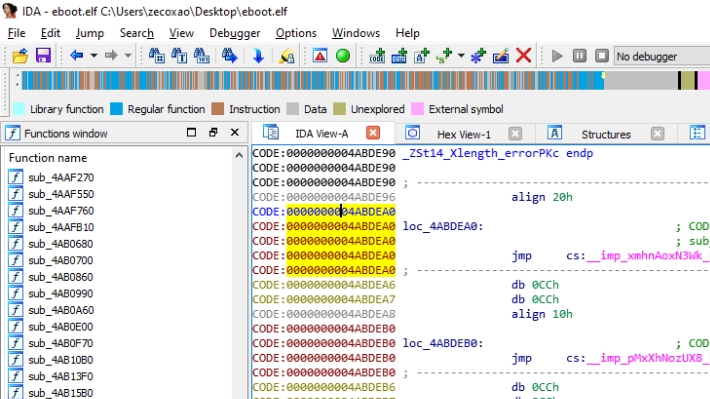
Task: Open the back-history dropdown arrow
Action: 94,56
